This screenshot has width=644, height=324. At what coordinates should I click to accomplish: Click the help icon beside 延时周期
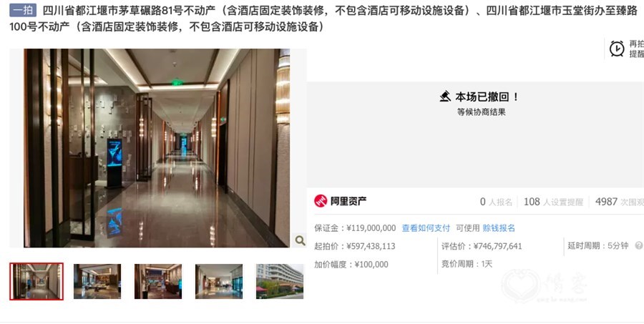[639, 245]
